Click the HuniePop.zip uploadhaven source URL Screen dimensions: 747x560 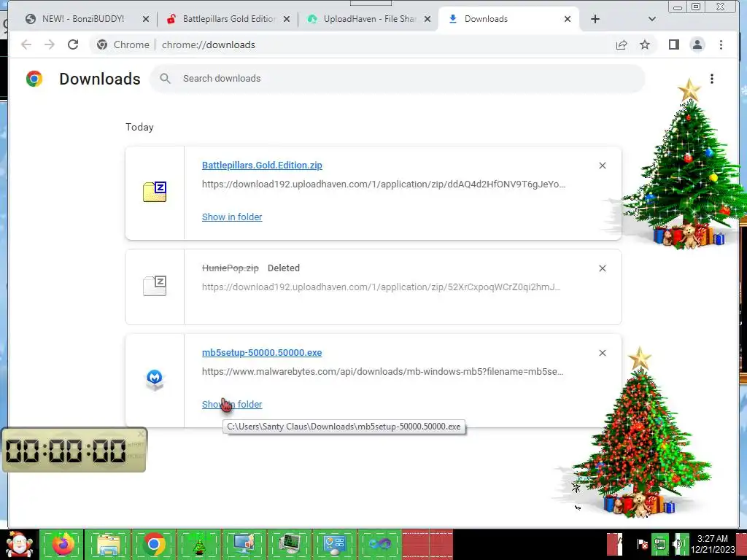point(381,287)
